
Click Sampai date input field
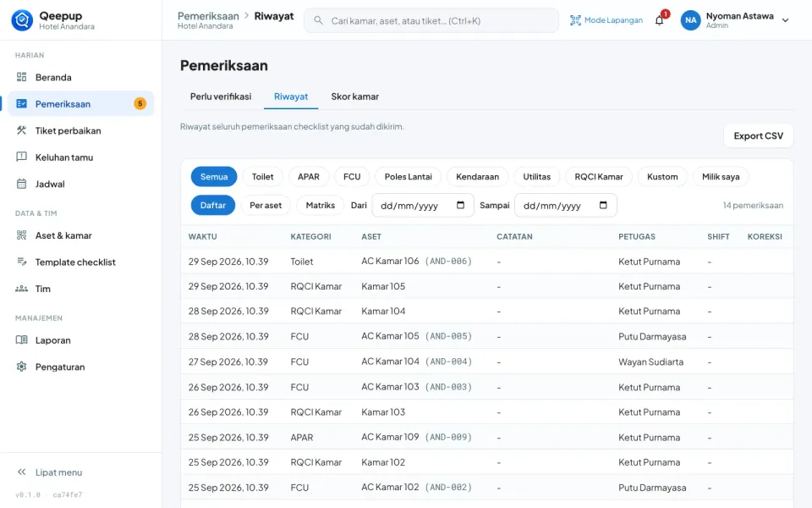click(566, 205)
